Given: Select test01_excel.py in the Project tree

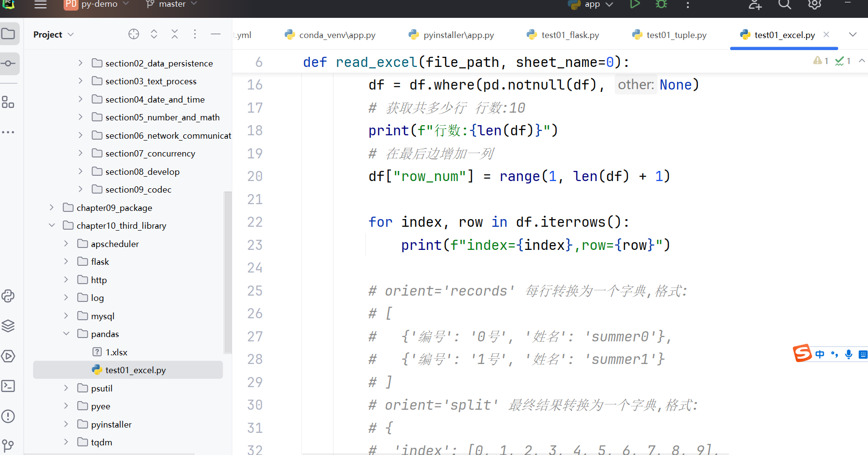Looking at the screenshot, I should (128, 370).
